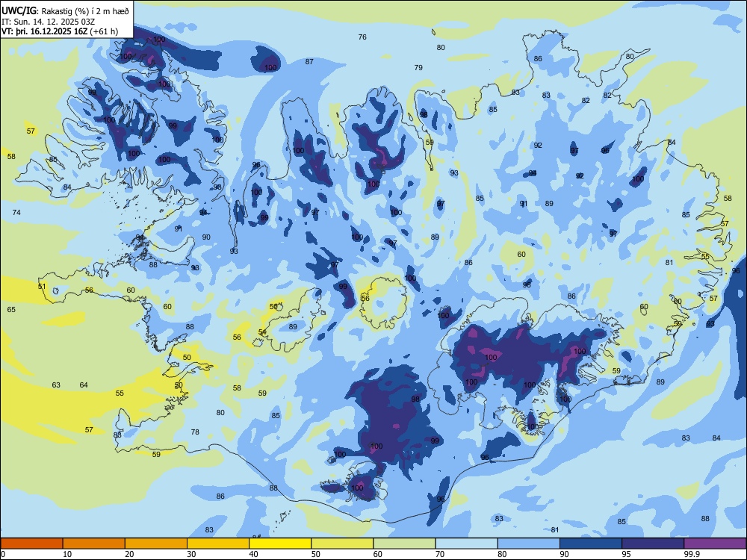Click the map humidity value '65'
This screenshot has height=560, width=747.
(x=11, y=310)
